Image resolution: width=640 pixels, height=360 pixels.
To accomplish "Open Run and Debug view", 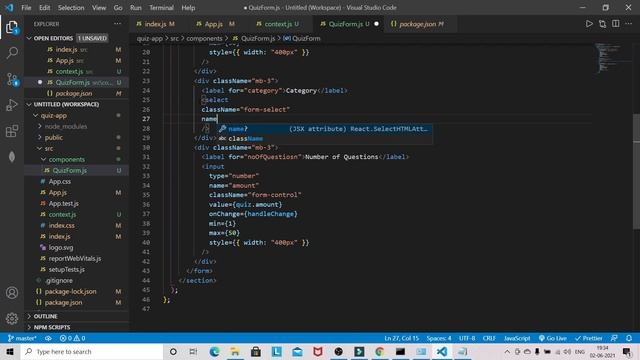I will (12, 105).
